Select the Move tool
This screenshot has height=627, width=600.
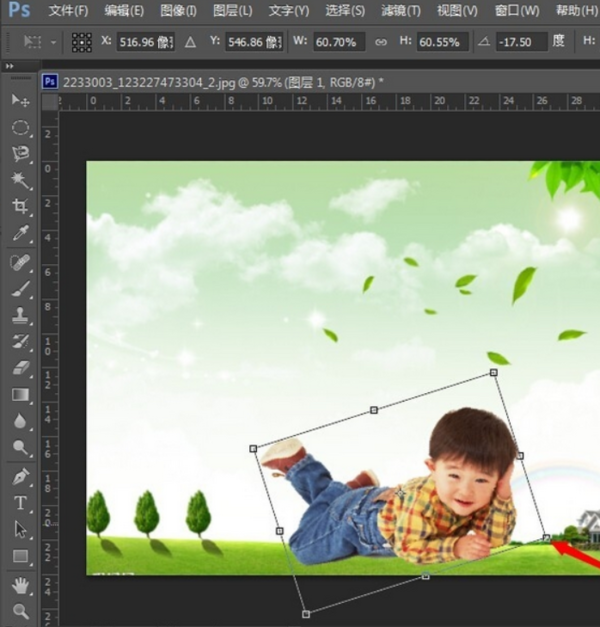[x=20, y=101]
